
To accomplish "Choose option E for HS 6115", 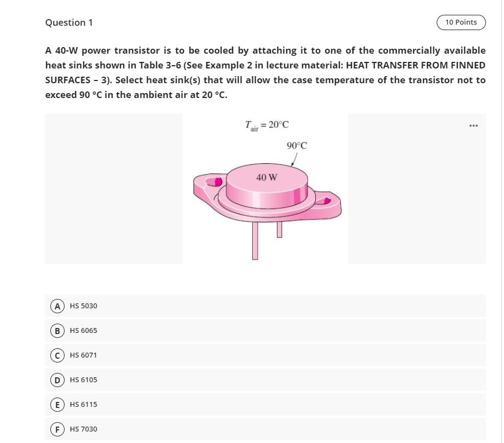I will tap(57, 404).
